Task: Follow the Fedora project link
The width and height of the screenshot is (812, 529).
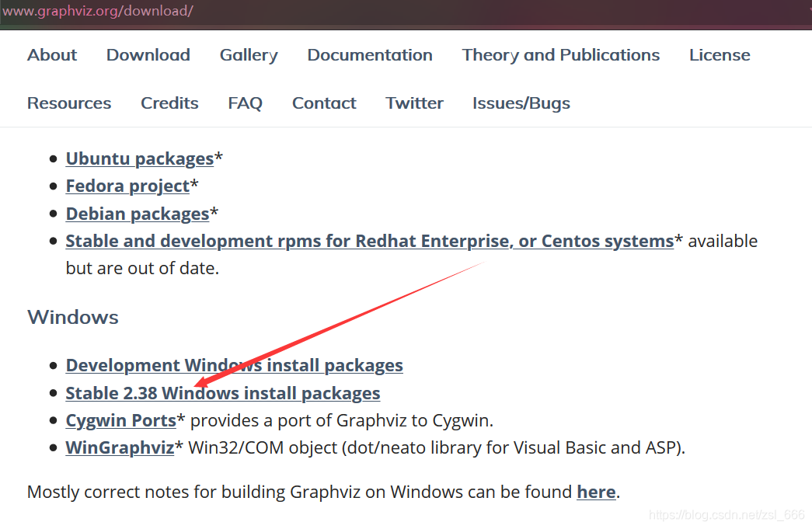Action: tap(127, 186)
